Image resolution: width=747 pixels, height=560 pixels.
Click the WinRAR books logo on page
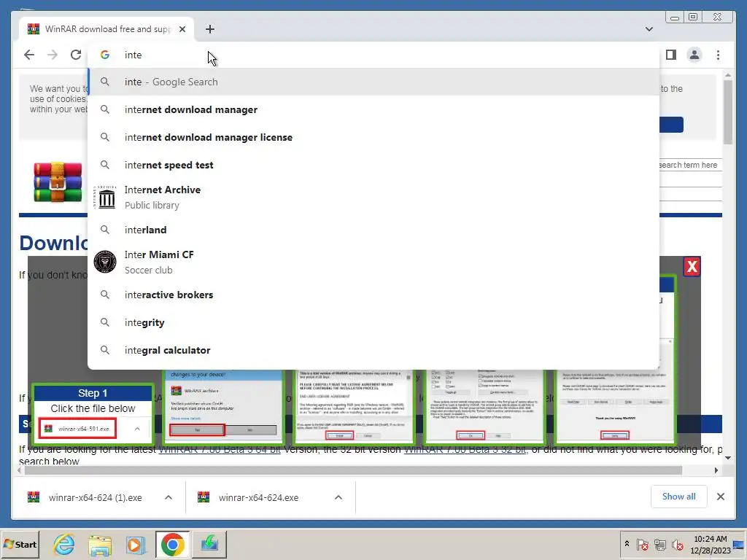(58, 182)
